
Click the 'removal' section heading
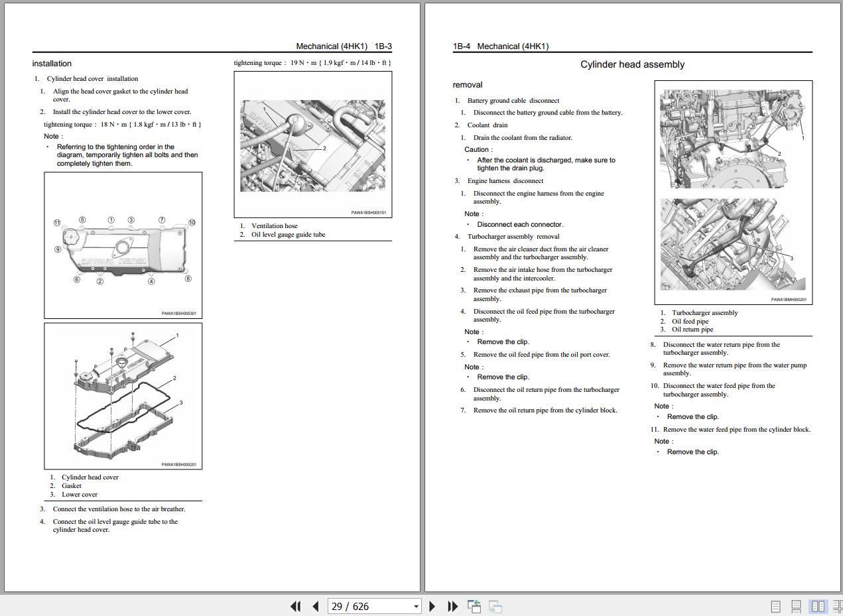(468, 85)
